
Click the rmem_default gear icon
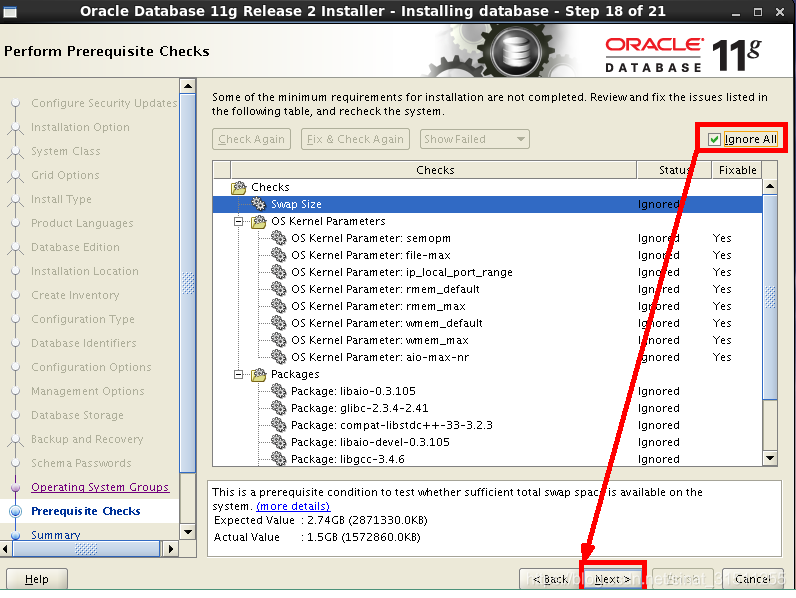279,289
